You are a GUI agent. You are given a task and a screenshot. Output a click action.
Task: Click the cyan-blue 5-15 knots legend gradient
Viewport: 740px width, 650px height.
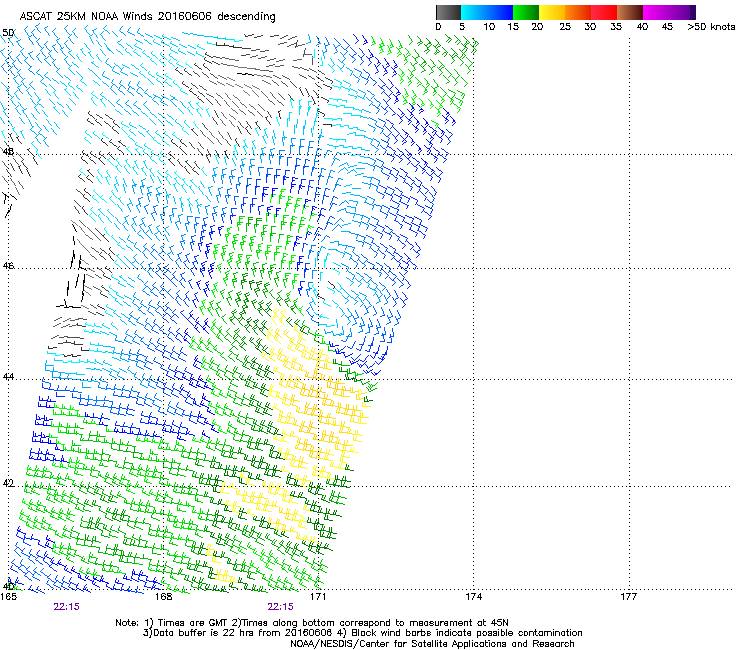pyautogui.click(x=487, y=12)
